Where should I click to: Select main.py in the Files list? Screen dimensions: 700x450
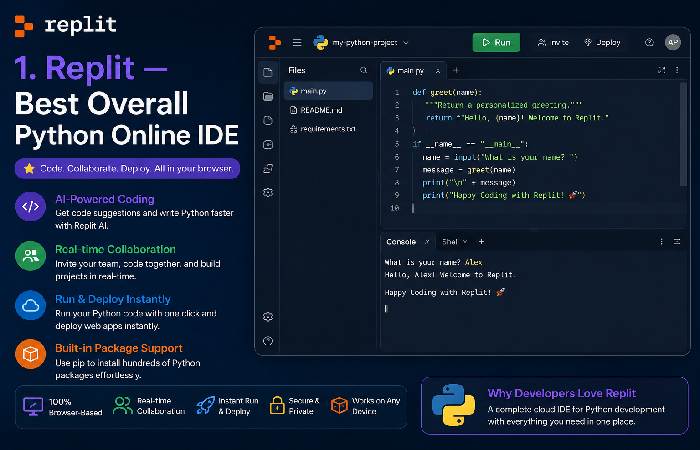pos(329,91)
